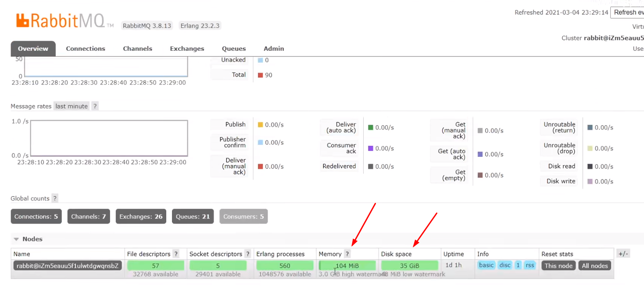
Task: Switch to the Connections tab
Action: pos(86,49)
